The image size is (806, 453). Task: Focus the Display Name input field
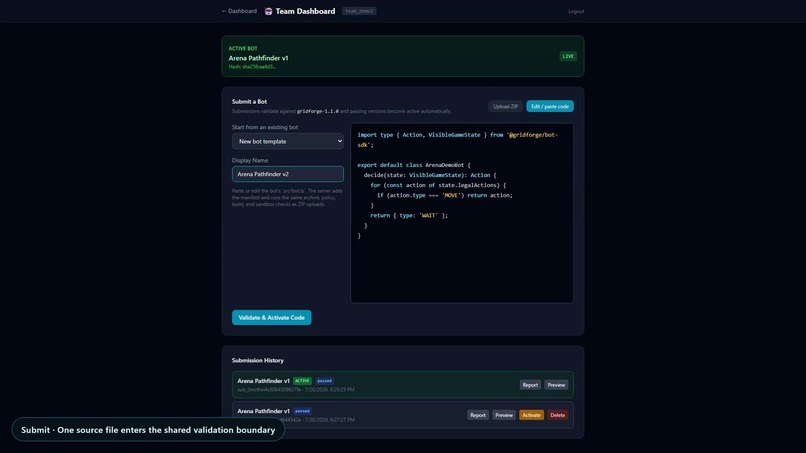pos(288,174)
